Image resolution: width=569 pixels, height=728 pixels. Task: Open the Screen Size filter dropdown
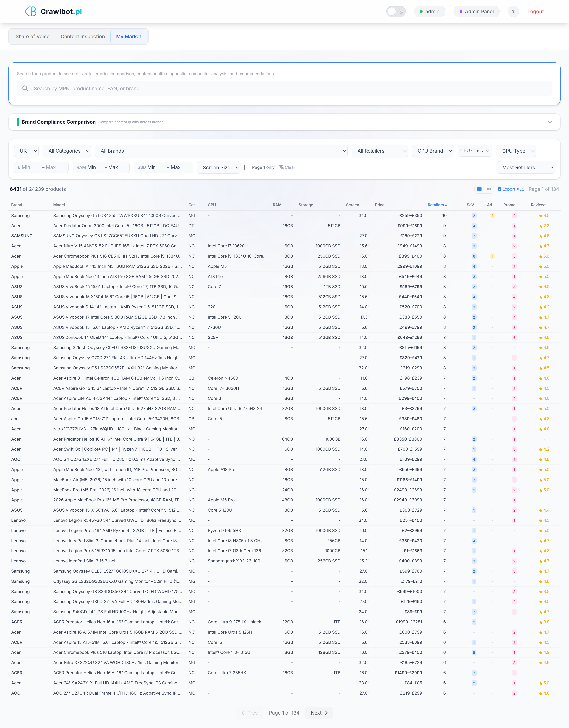coord(219,167)
